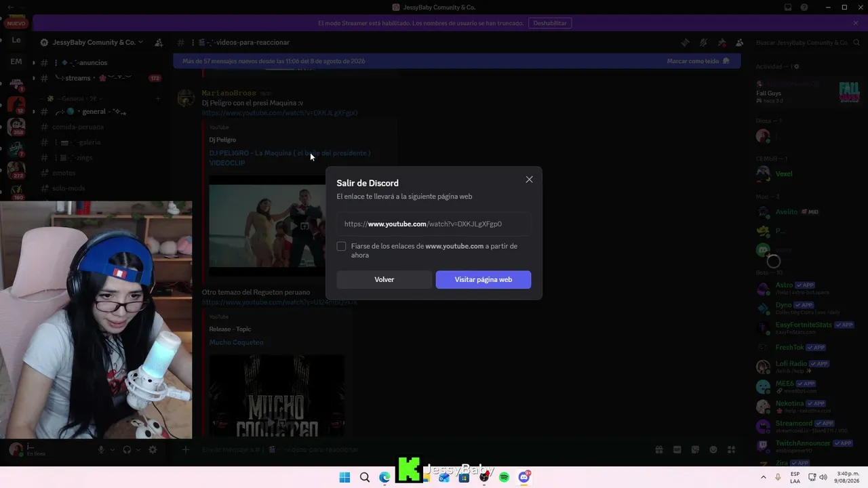868x488 pixels.
Task: Open Windows taskbar search
Action: click(x=365, y=477)
